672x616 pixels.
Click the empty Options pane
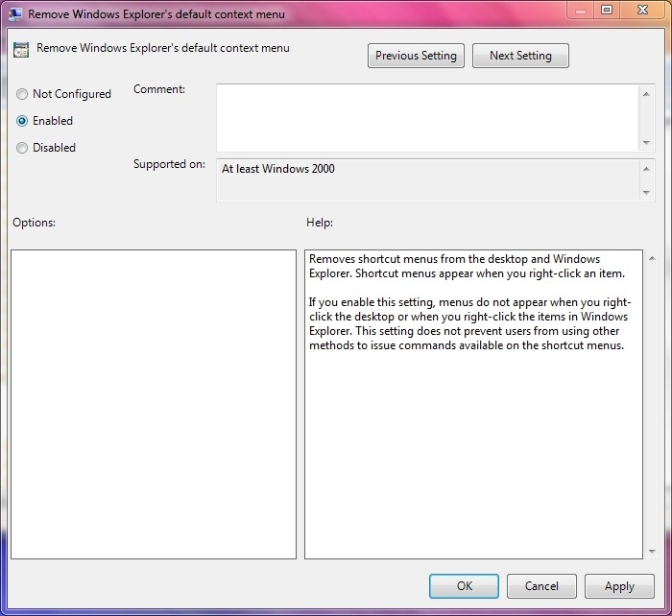pyautogui.click(x=154, y=404)
